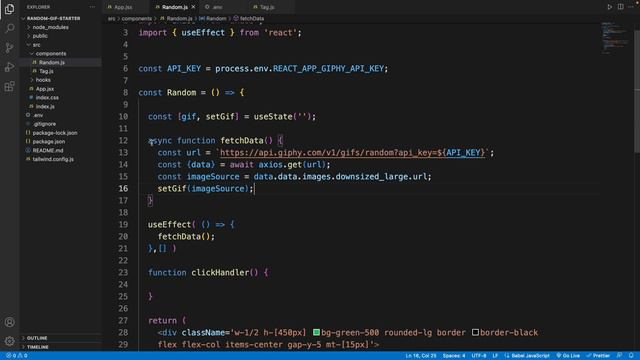This screenshot has width=640, height=360.
Task: Open the Explorer view in activity bar
Action: coord(9,9)
